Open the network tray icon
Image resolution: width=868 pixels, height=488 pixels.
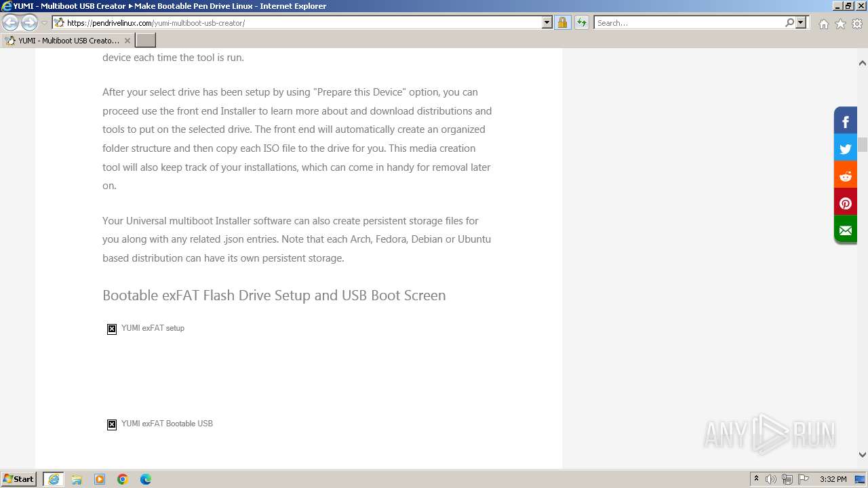point(787,479)
